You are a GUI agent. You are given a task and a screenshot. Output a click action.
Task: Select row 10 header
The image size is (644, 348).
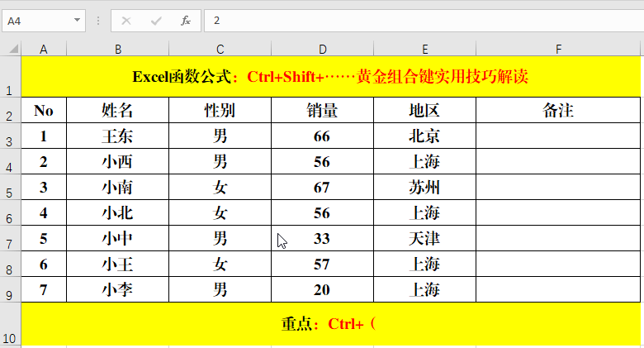click(x=10, y=324)
